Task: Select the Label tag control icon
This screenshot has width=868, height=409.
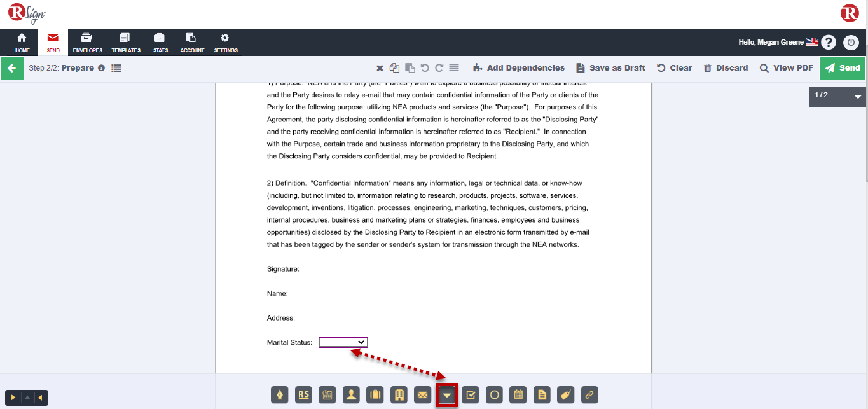Action: pyautogui.click(x=566, y=395)
